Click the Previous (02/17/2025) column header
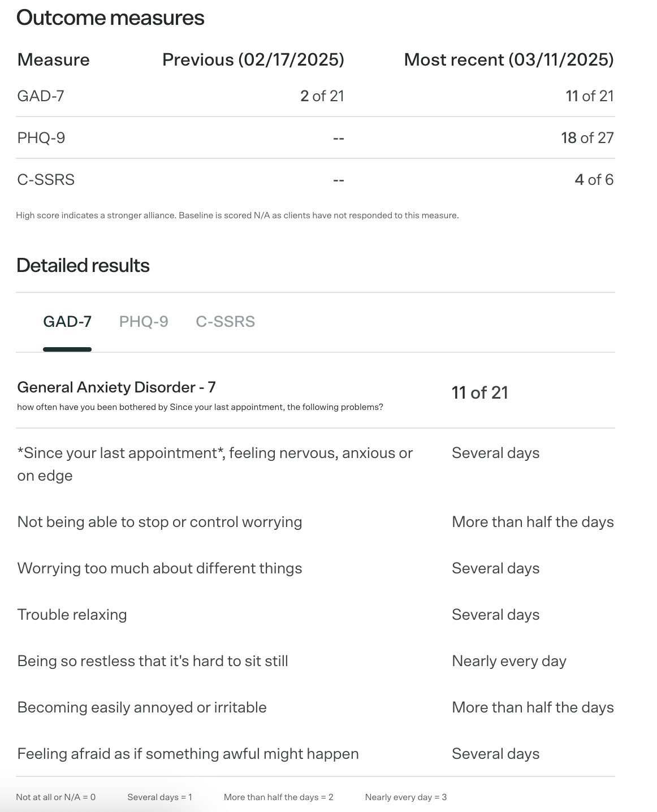Image resolution: width=657 pixels, height=812 pixels. click(253, 60)
